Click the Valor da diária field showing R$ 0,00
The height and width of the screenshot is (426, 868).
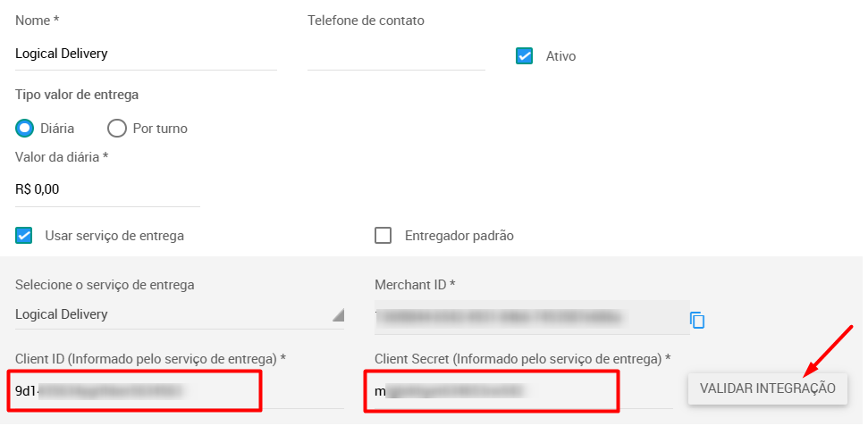pyautogui.click(x=107, y=189)
